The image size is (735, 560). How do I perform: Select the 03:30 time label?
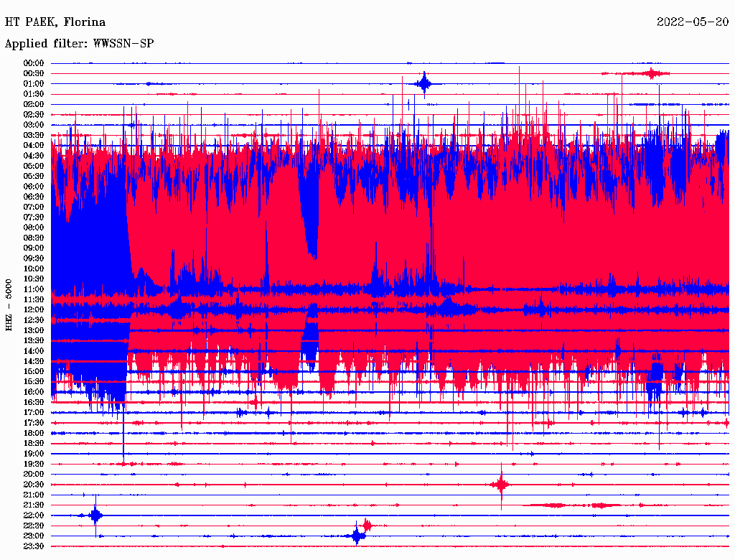(x=34, y=136)
